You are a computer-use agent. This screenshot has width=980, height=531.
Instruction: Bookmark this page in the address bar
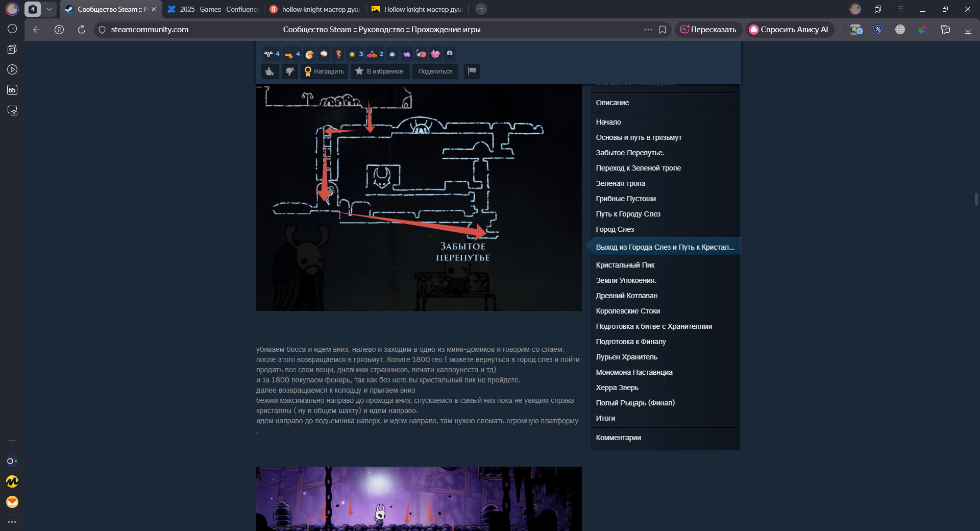pos(663,30)
